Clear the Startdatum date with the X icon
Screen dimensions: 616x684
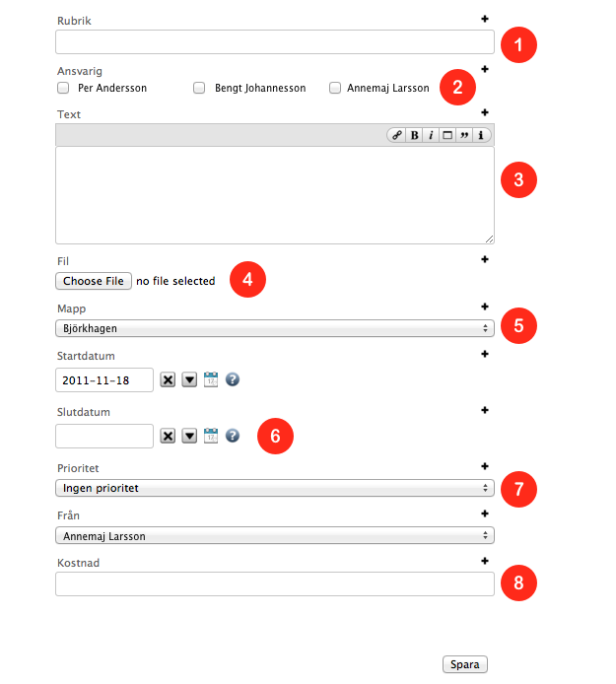click(x=169, y=380)
